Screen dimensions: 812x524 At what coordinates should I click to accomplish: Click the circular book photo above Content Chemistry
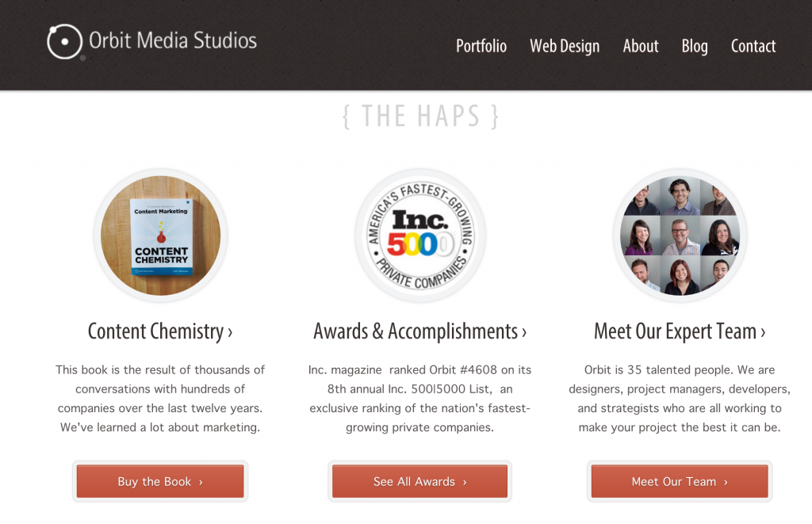point(160,235)
